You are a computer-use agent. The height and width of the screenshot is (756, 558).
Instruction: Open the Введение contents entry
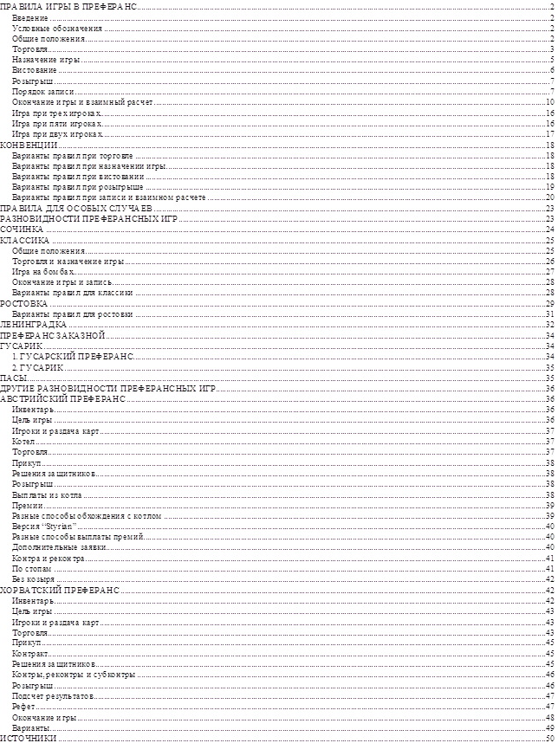point(31,17)
